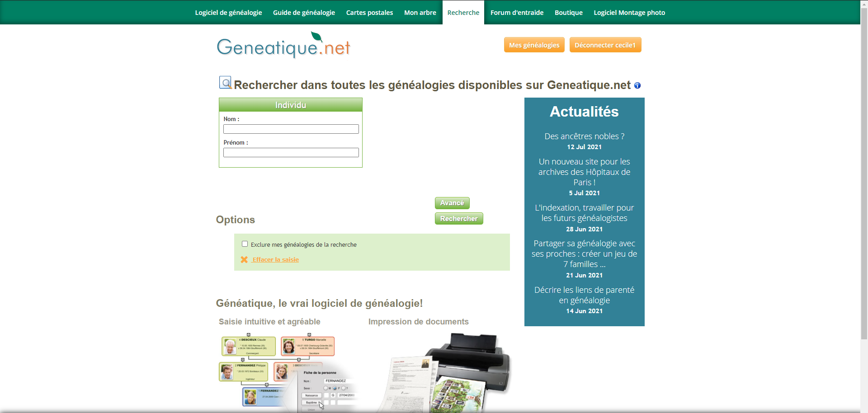The height and width of the screenshot is (413, 868).
Task: Open the Guide de généalogie menu
Action: pyautogui.click(x=304, y=13)
